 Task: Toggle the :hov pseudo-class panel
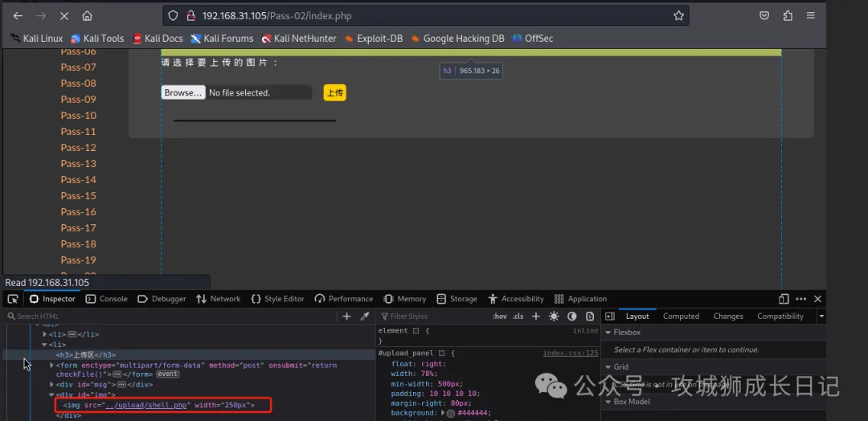coord(500,317)
